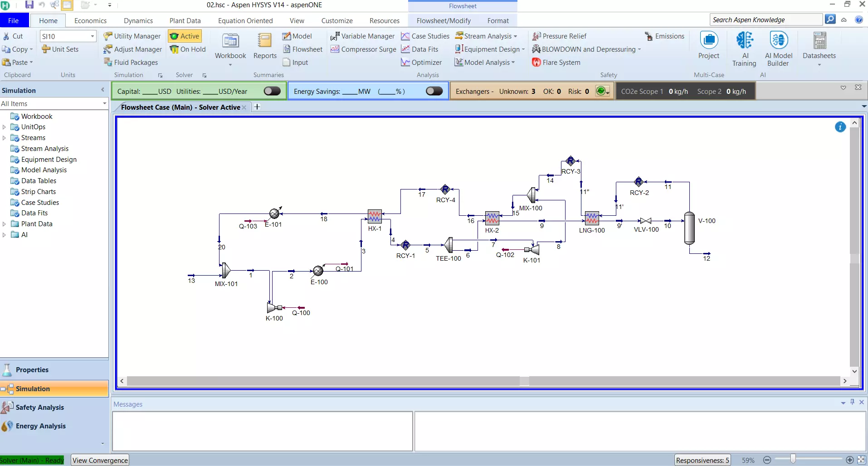Launch the Project multi-case icon
This screenshot has width=868, height=466.
[x=708, y=45]
